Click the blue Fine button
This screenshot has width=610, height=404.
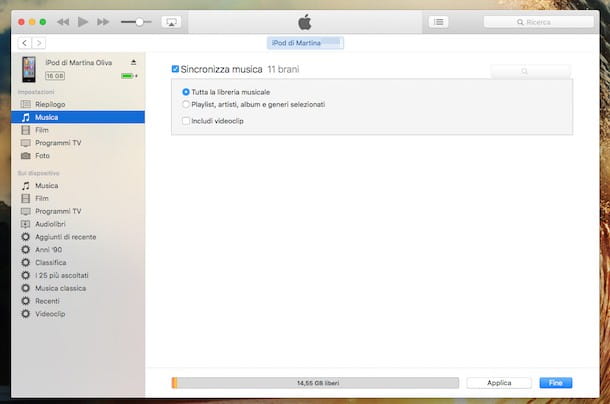(556, 383)
